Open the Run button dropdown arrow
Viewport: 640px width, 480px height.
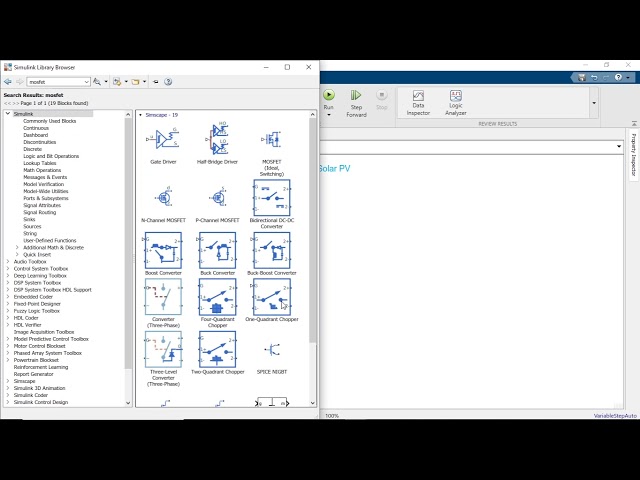point(329,115)
